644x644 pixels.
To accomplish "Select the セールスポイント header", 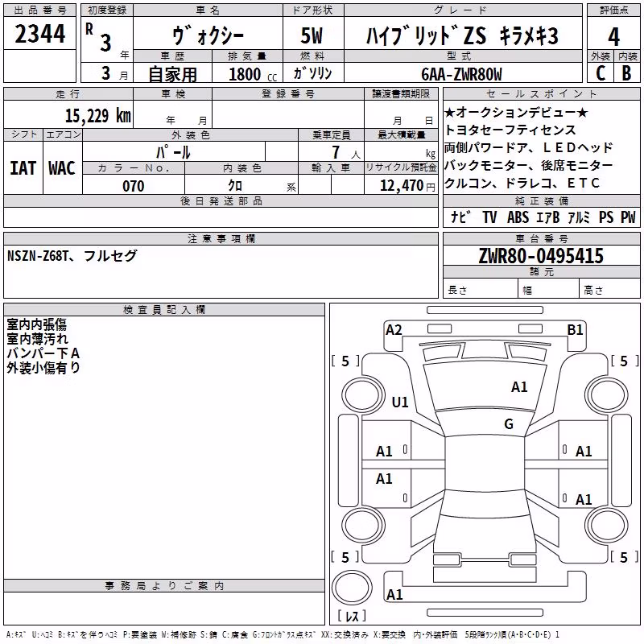I will point(541,93).
